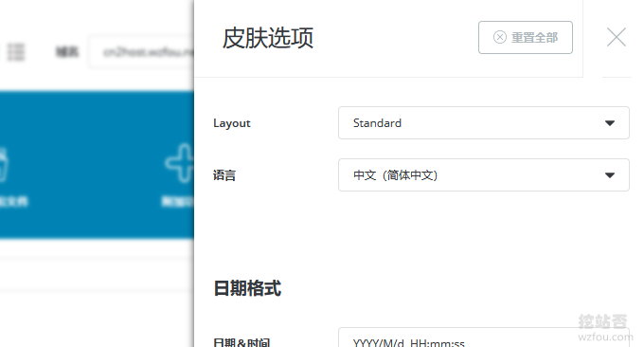Click the plus icon in blue banner
The height and width of the screenshot is (347, 644).
tap(179, 163)
